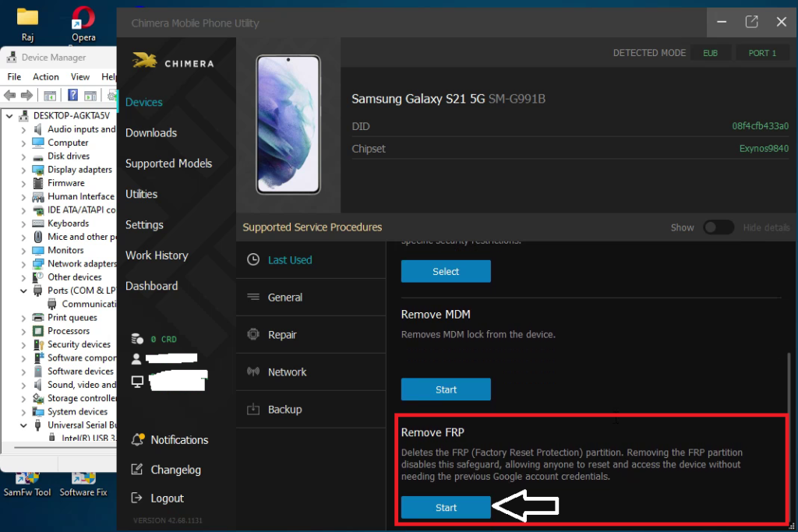Screen dimensions: 798x532
Task: Open Devices in the Chimera sidebar
Action: (x=144, y=102)
